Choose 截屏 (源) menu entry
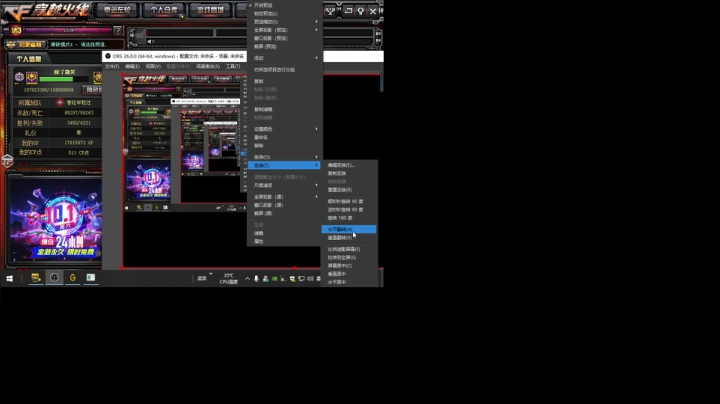Screen dimensions: 720x404 coord(285,213)
